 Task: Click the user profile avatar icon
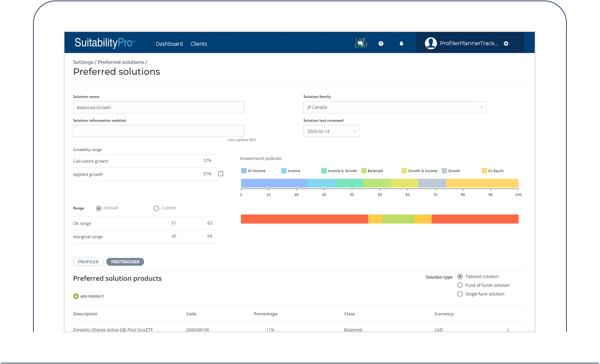coord(430,43)
